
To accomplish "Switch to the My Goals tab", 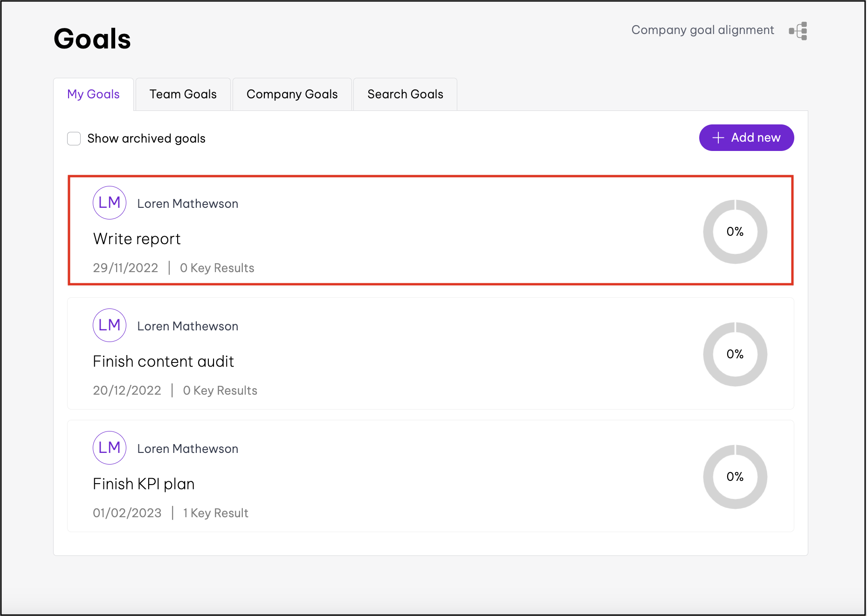I will (93, 94).
